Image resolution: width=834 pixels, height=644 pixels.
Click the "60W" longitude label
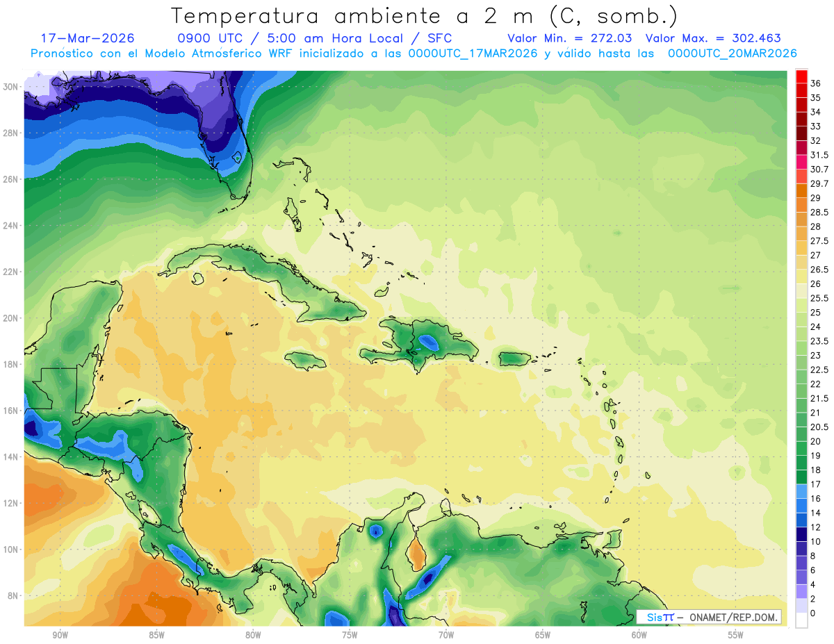[x=639, y=635]
